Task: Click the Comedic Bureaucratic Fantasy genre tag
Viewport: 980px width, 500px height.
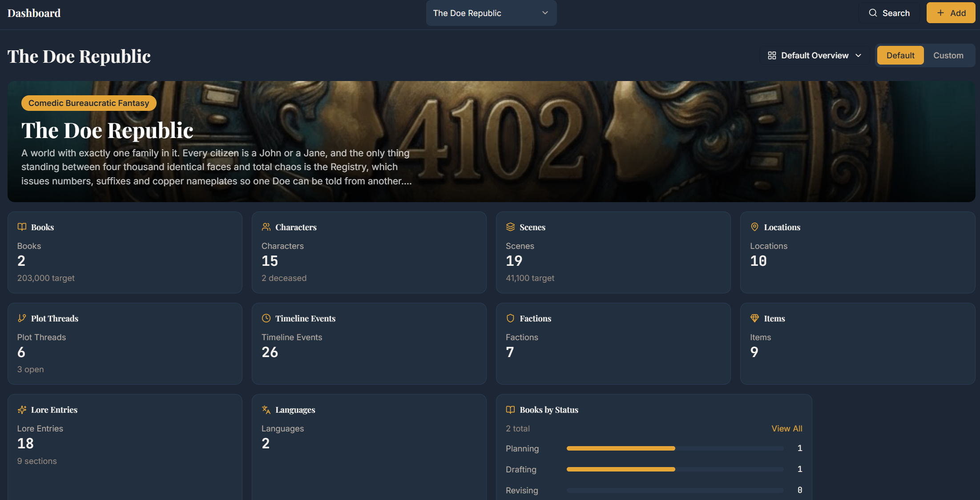Action: coord(89,103)
